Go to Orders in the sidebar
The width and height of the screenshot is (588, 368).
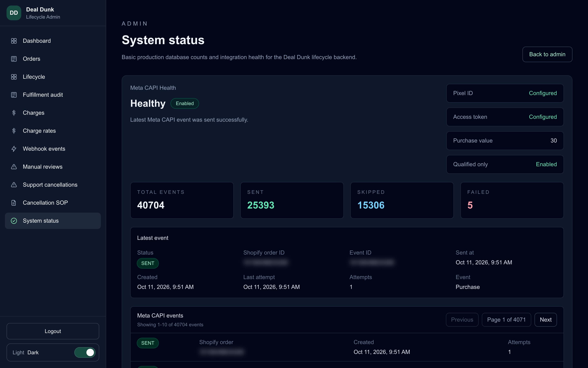53,59
